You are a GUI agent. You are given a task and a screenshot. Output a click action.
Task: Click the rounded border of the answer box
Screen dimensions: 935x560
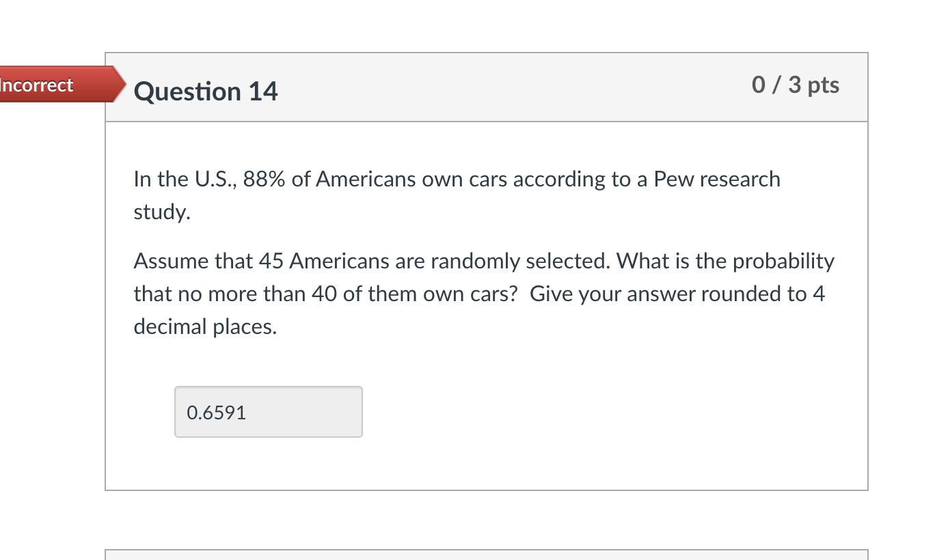coord(268,387)
